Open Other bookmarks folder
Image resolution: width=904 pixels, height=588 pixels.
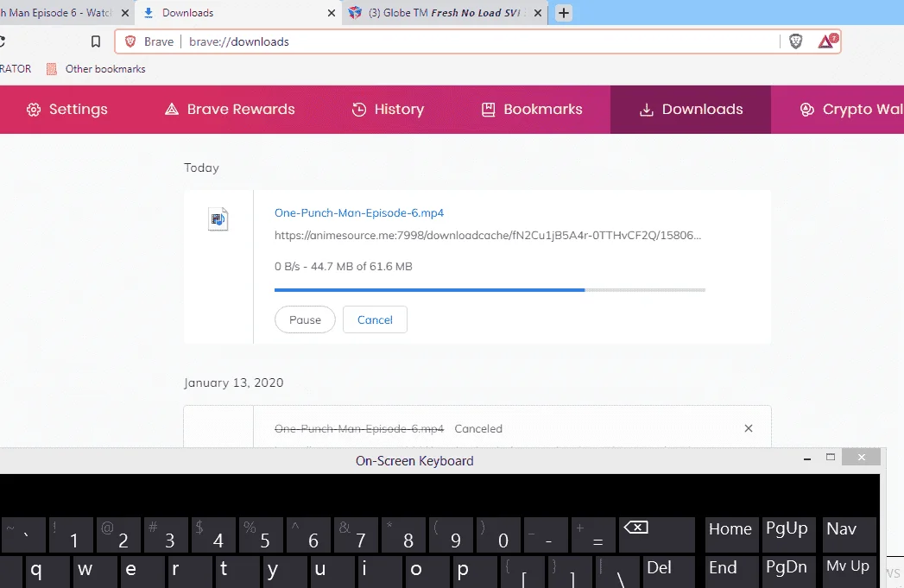(x=96, y=68)
